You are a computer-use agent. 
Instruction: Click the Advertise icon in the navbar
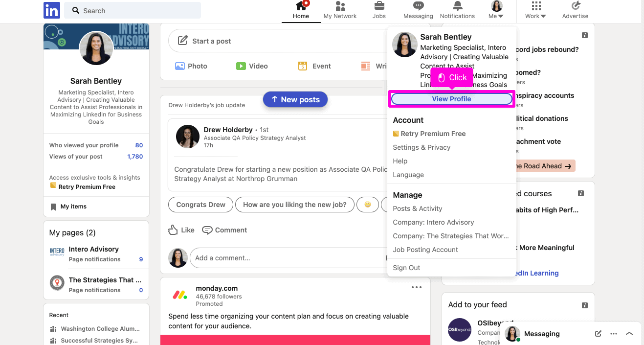pos(576,6)
